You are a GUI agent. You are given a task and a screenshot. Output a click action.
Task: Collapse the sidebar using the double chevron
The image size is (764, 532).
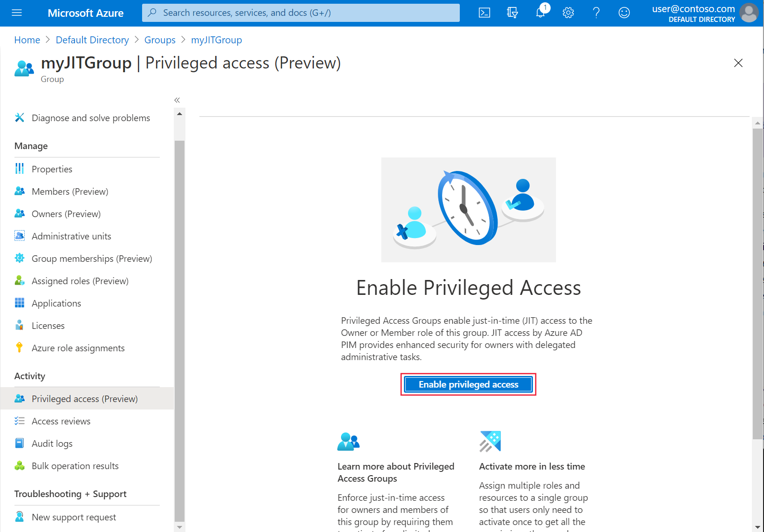coord(177,100)
